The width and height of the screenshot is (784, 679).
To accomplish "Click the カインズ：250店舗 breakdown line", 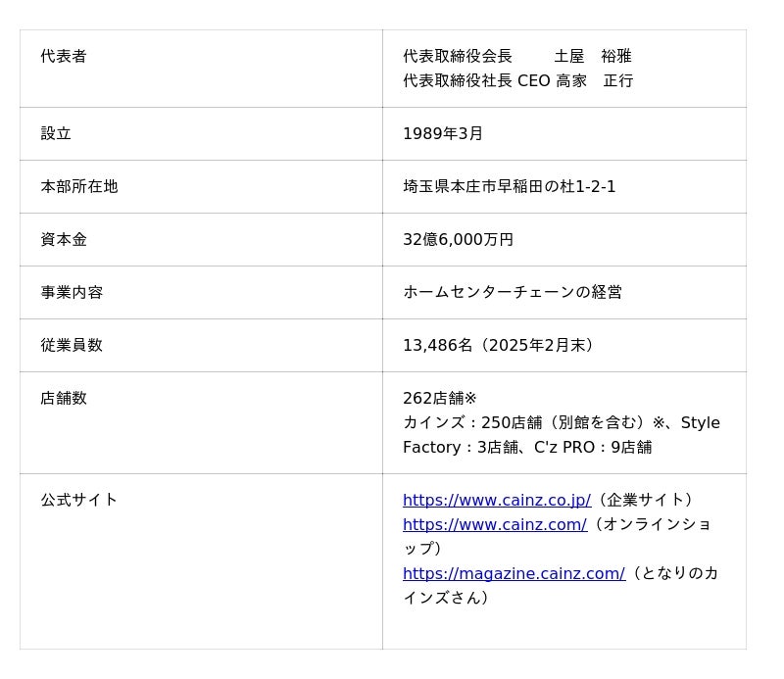I will coord(561,422).
